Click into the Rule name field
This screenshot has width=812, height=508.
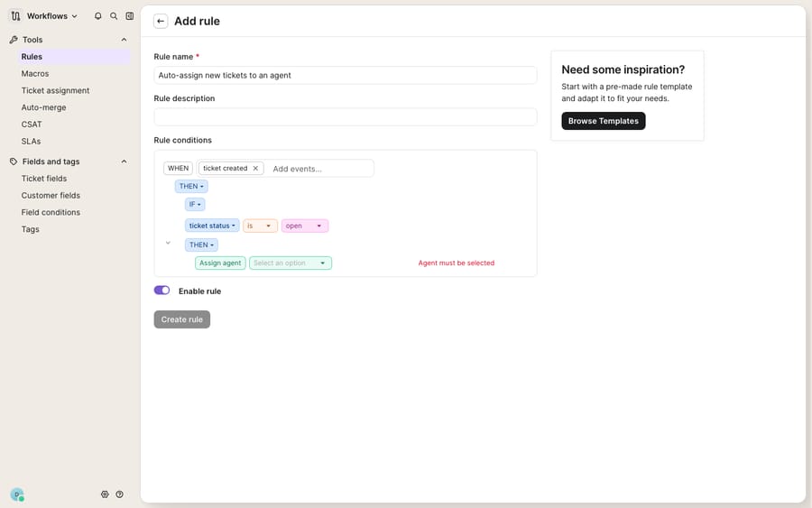346,76
